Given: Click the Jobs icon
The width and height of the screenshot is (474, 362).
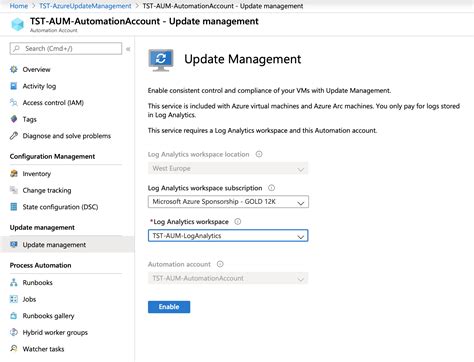Looking at the screenshot, I should 14,299.
